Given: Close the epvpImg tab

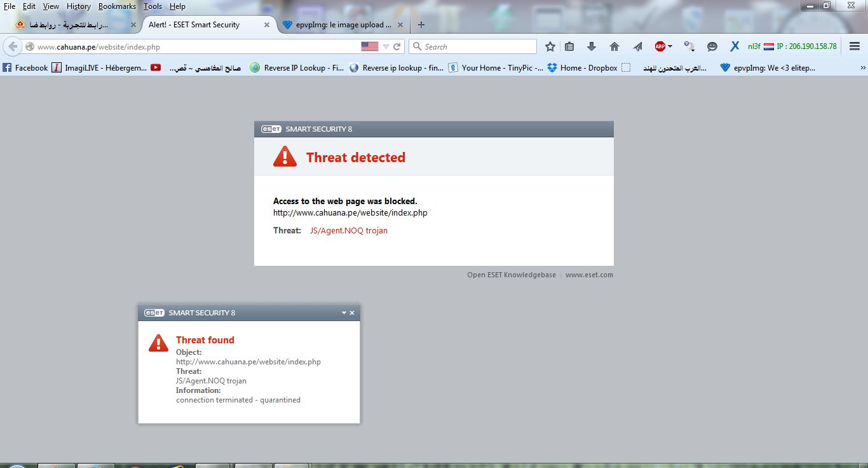Looking at the screenshot, I should (401, 25).
